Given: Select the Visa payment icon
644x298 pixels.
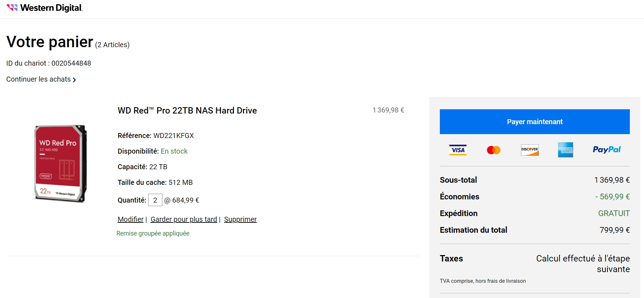Looking at the screenshot, I should (458, 150).
